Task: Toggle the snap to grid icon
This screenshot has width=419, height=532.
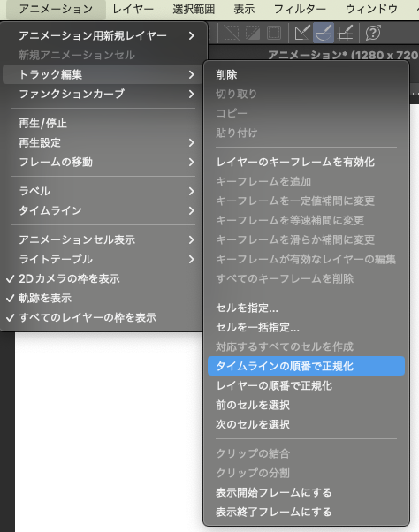Action: click(x=346, y=33)
